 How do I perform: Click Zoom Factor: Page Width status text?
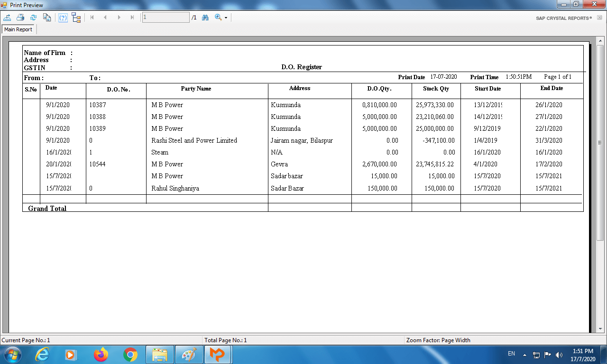coord(438,340)
